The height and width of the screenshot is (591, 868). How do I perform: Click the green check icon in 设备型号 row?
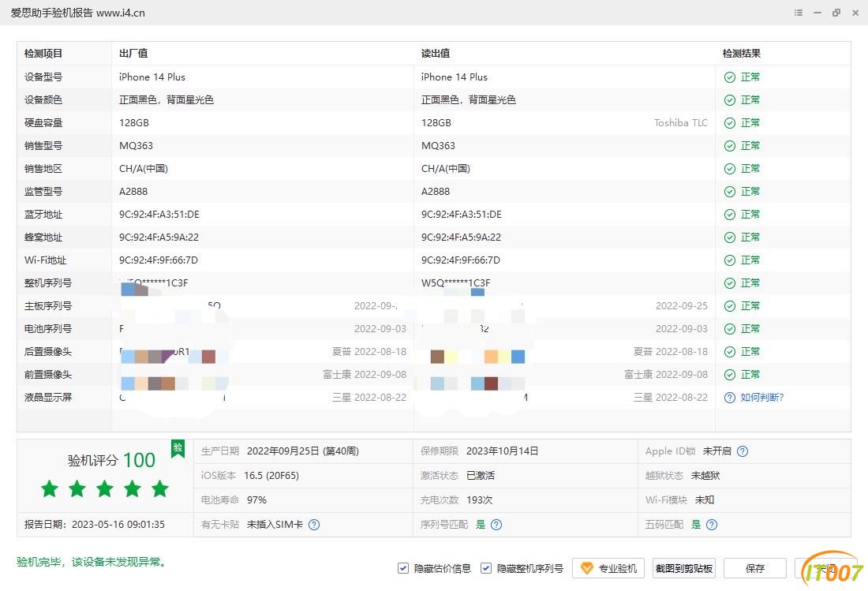pyautogui.click(x=730, y=77)
